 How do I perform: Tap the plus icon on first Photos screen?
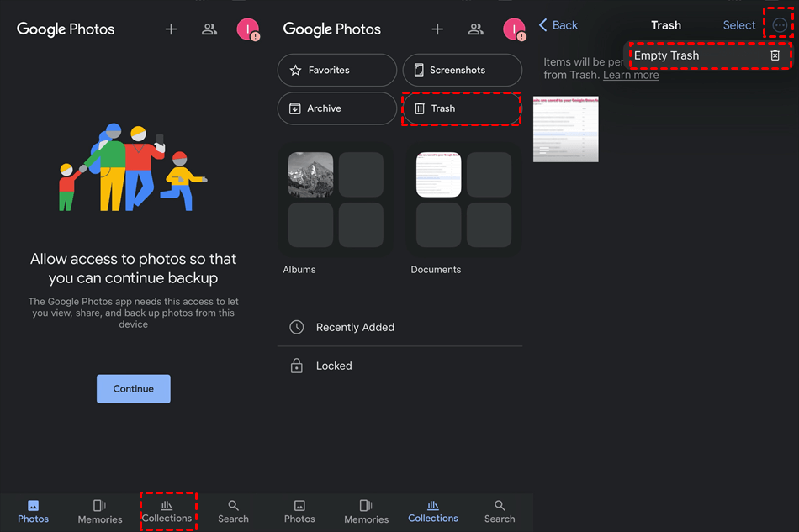(172, 29)
